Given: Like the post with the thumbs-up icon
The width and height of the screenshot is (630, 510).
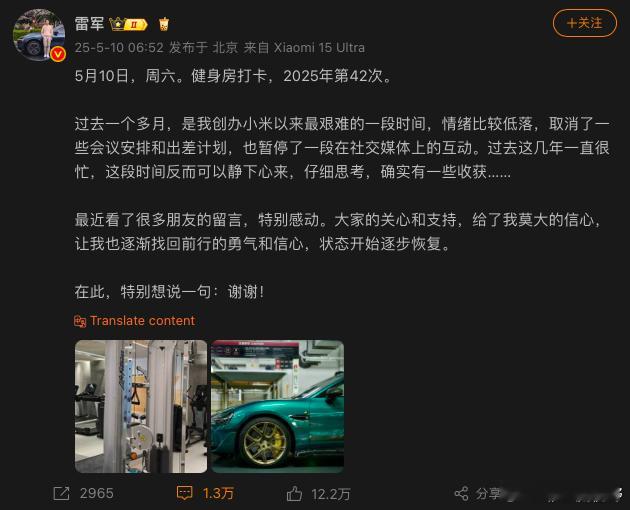Looking at the screenshot, I should tap(294, 494).
